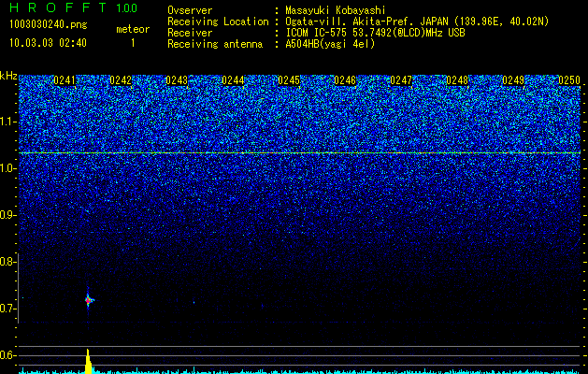This screenshot has height=374, width=588.
Task: Click the A504HB(yagi 4el) antenna text
Action: pos(330,44)
